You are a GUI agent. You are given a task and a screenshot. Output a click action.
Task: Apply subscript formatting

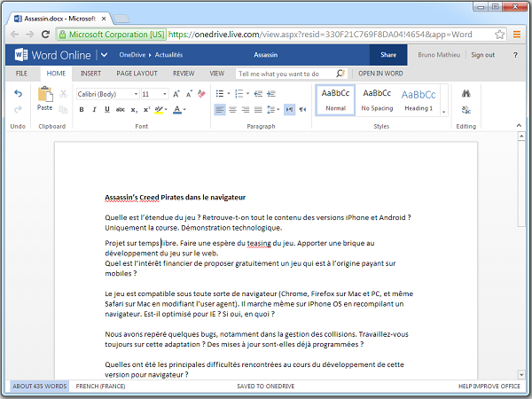tap(134, 110)
